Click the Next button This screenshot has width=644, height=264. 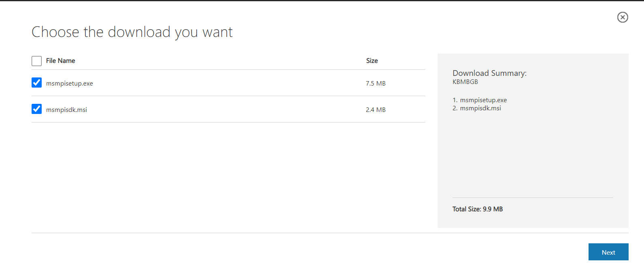click(x=608, y=252)
